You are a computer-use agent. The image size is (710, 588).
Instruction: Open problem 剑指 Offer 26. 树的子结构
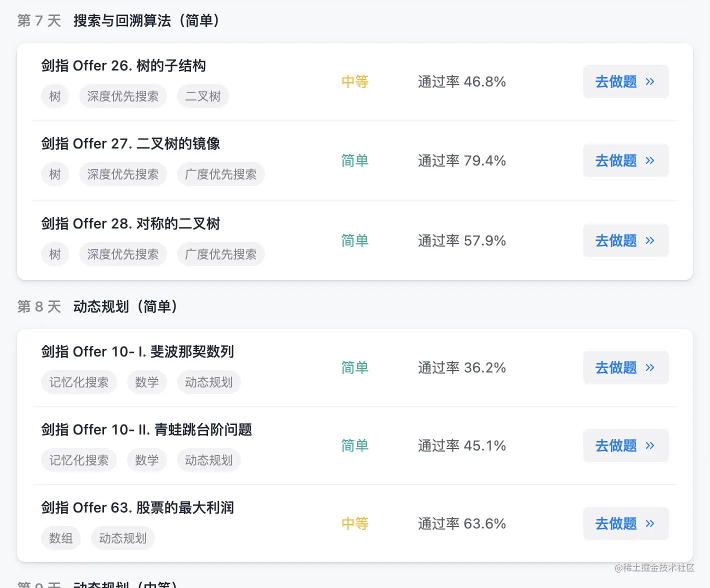pos(123,65)
